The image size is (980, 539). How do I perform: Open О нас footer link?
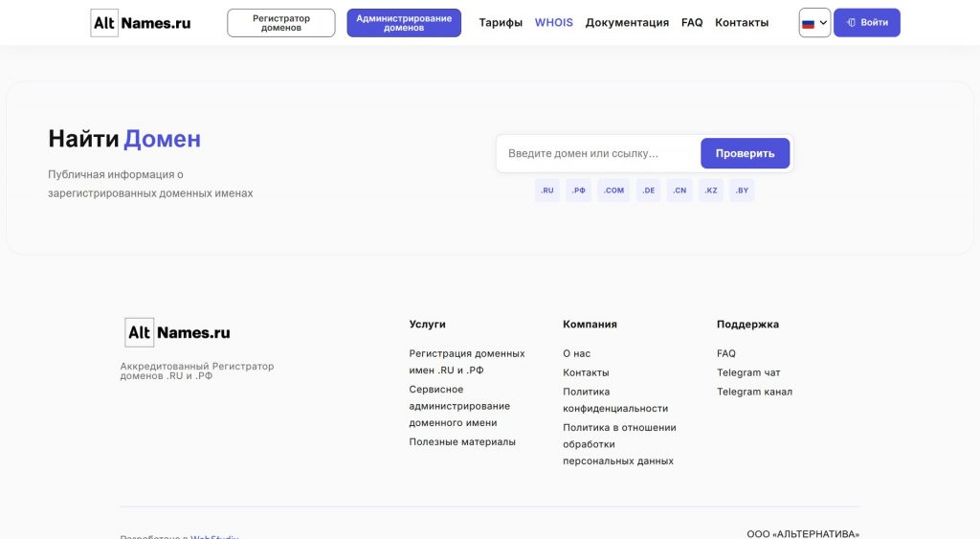(576, 354)
